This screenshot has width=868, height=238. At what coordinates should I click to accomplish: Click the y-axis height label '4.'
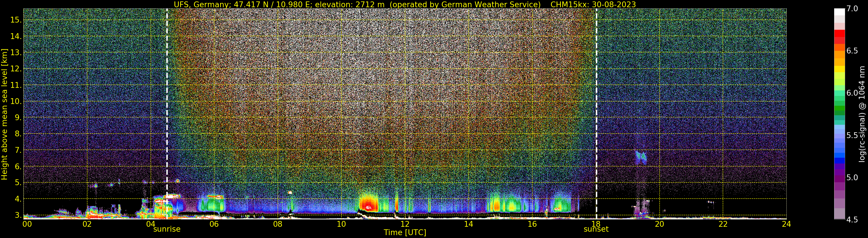(18, 199)
